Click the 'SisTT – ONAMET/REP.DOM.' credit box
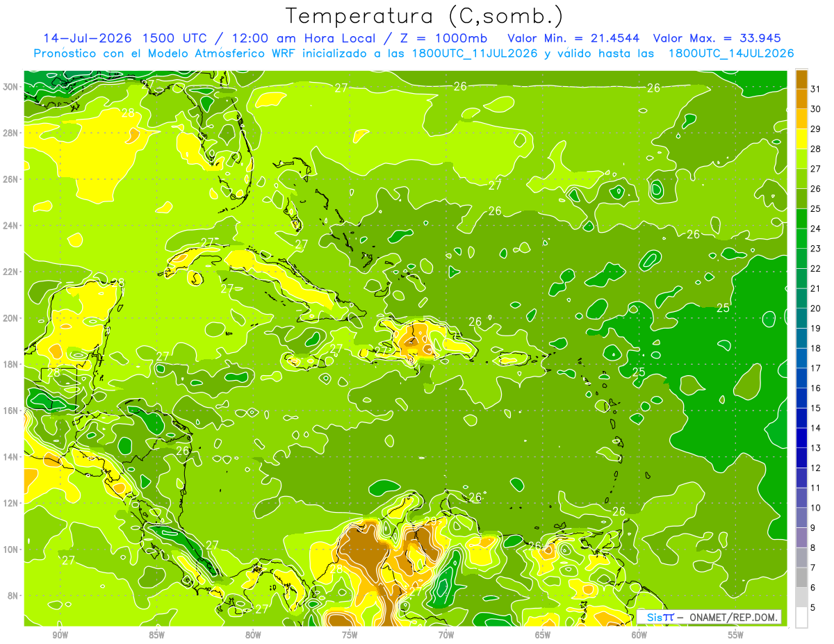The image size is (834, 644). pyautogui.click(x=709, y=617)
